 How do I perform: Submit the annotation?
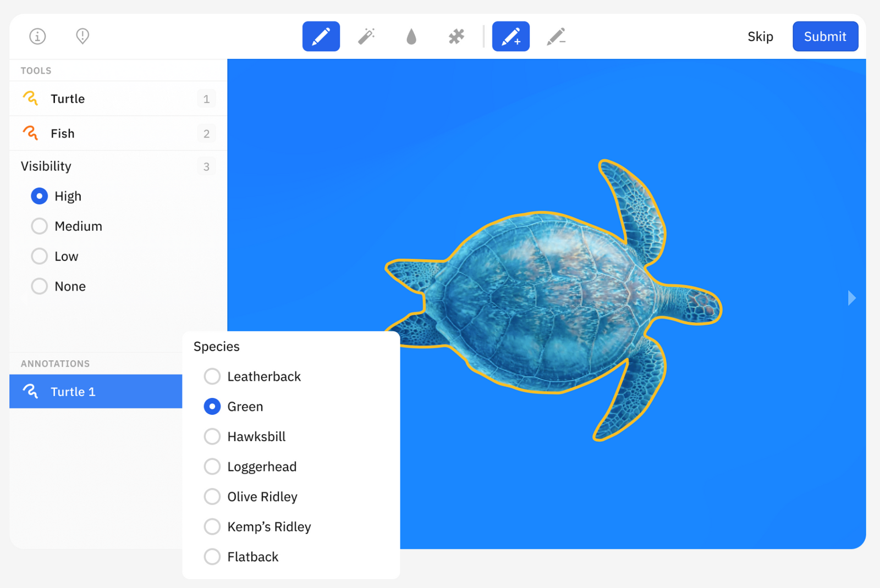pos(824,37)
